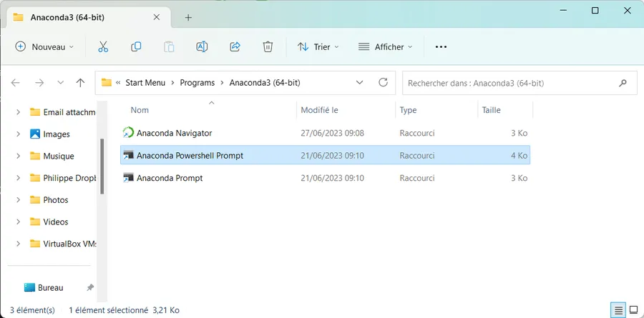Screen dimensions: 644x318
Task: Open recent locations dropdown arrow
Action: tap(60, 83)
